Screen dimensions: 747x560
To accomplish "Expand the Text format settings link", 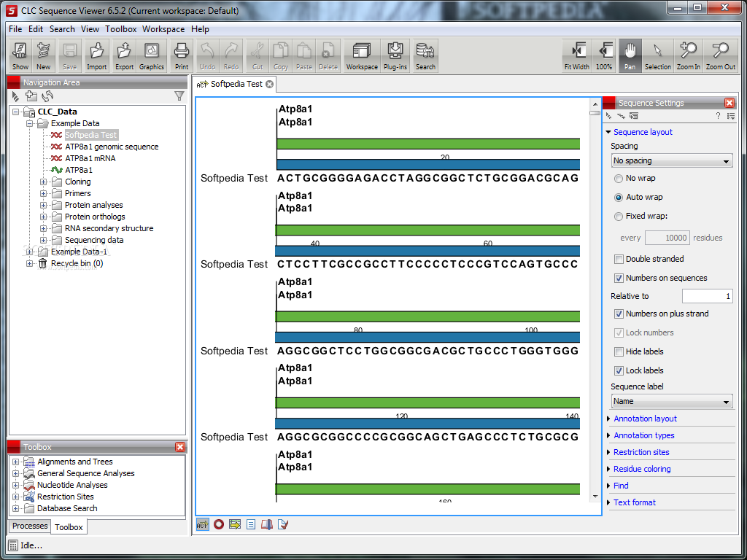I will 634,502.
